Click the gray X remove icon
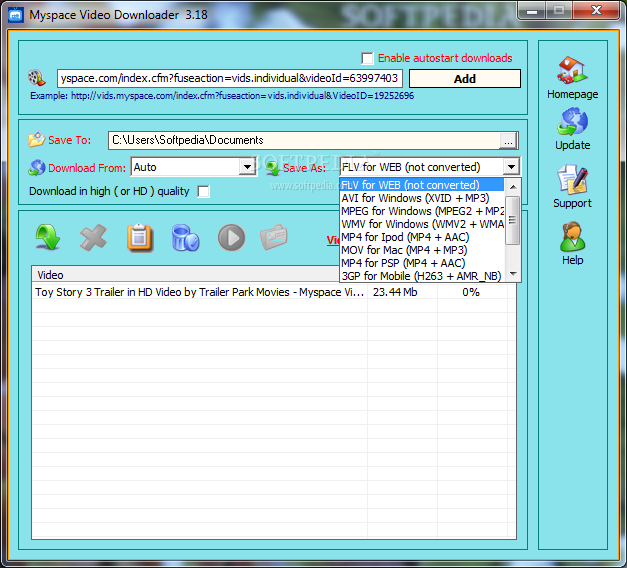 (x=93, y=238)
